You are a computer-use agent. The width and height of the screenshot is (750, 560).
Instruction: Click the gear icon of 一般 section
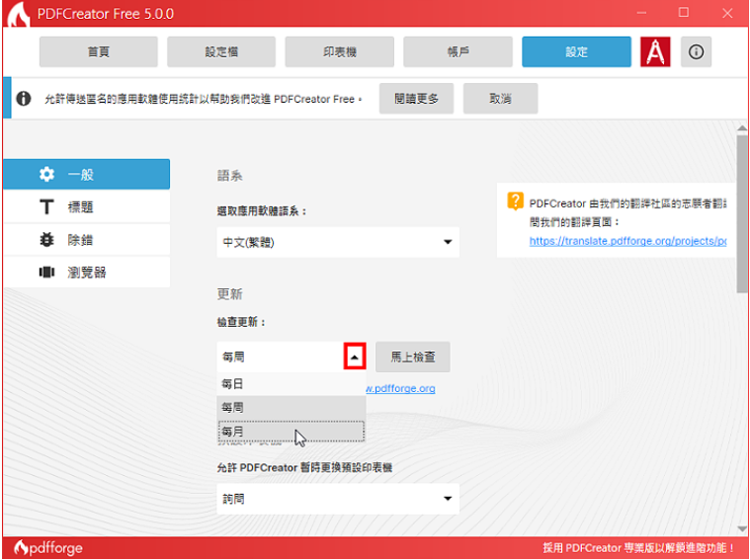click(x=46, y=174)
